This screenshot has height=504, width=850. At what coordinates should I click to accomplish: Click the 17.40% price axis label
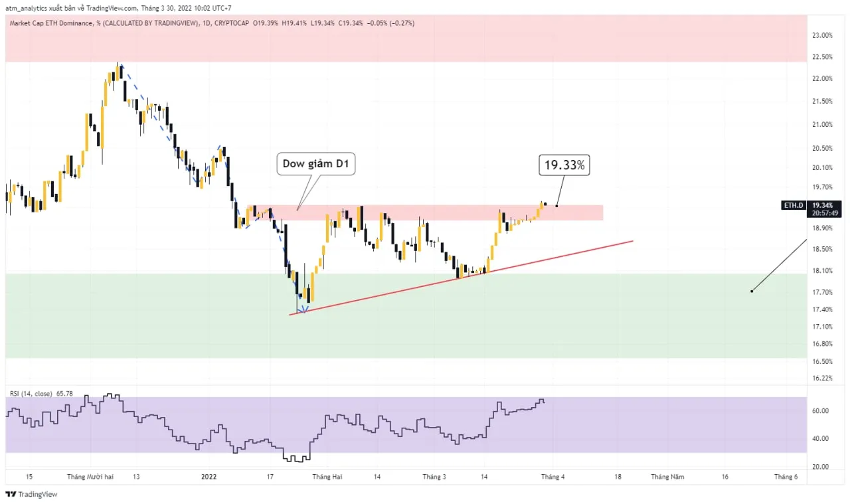pos(822,309)
